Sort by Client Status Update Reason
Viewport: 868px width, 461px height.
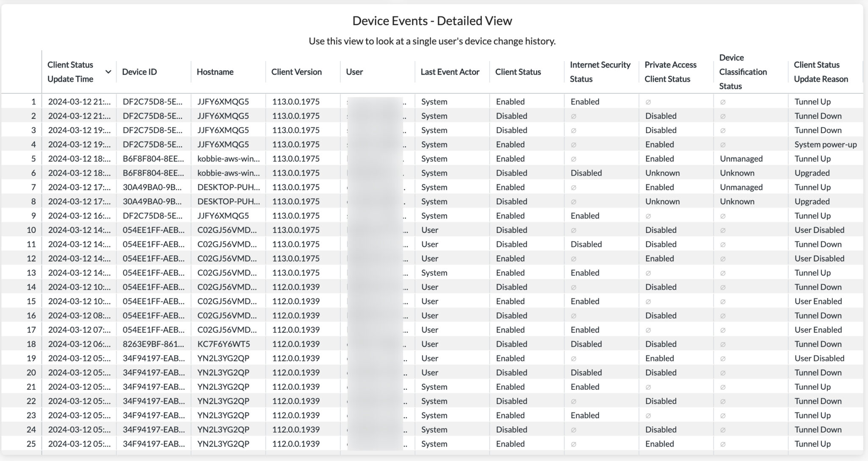click(821, 72)
